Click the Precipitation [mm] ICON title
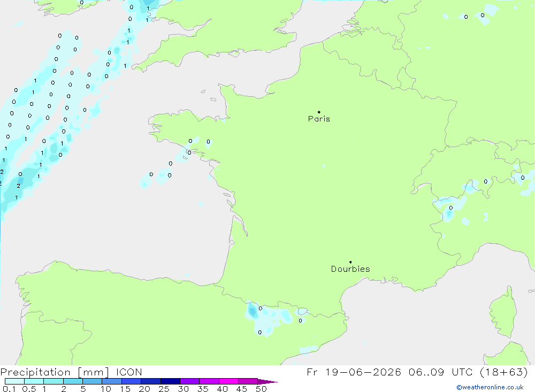Image resolution: width=535 pixels, height=392 pixels. pos(71,372)
